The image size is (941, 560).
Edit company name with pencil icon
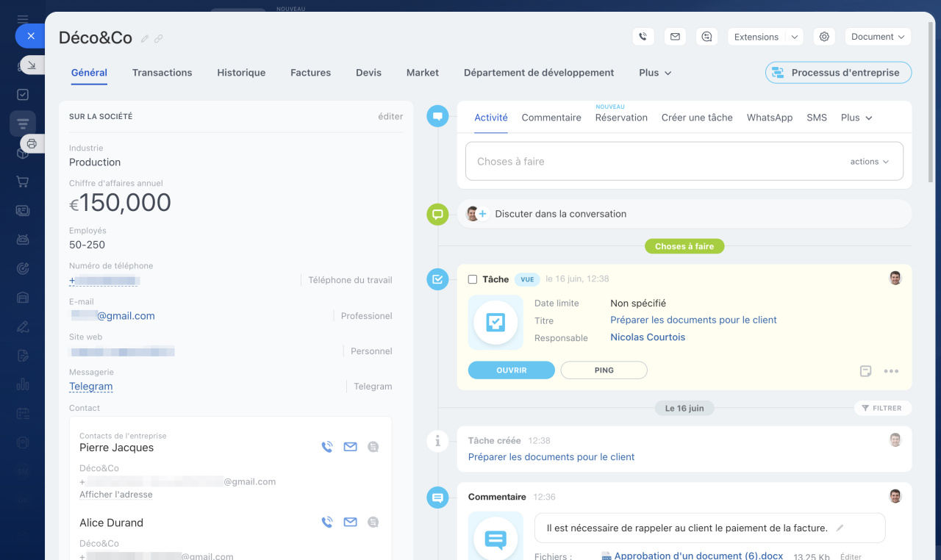[145, 38]
